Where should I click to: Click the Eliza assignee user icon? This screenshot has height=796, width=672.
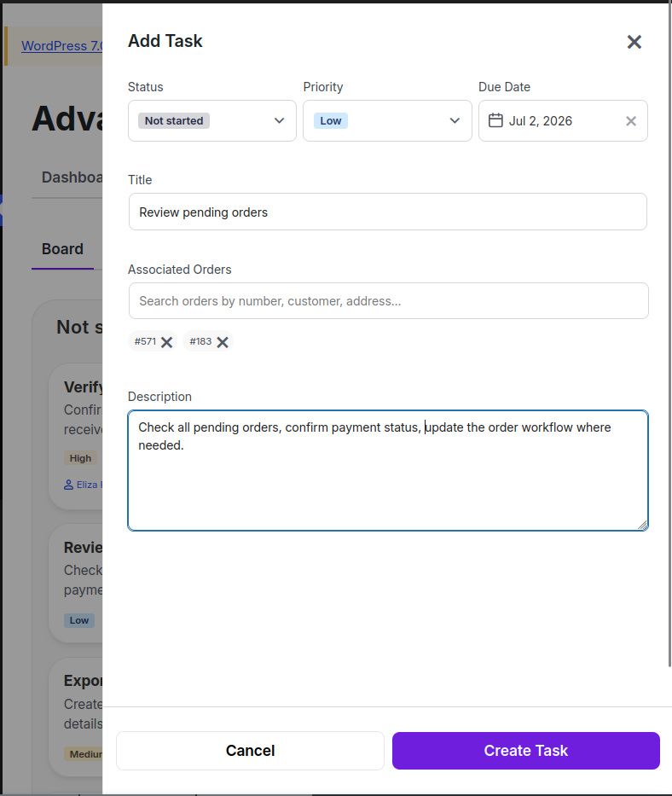point(68,485)
